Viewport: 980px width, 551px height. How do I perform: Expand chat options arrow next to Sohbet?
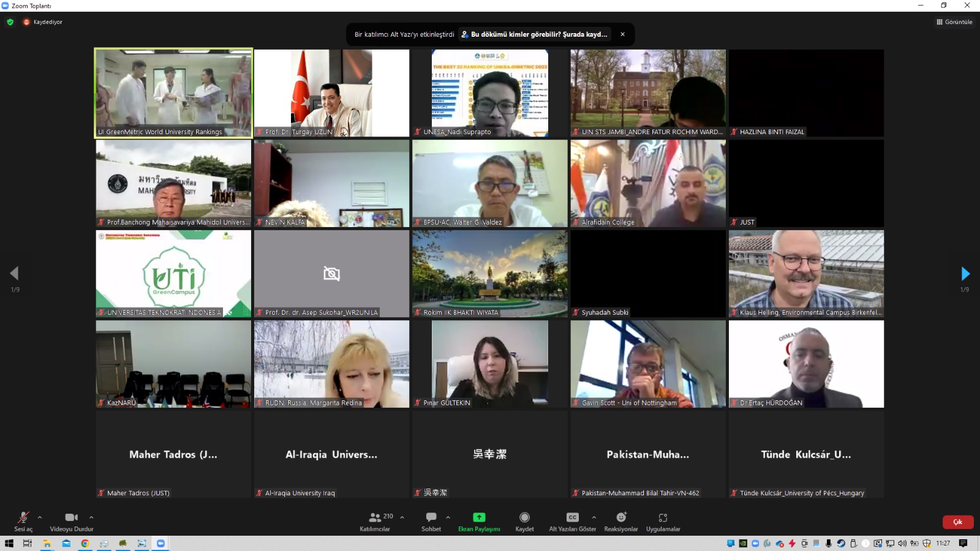point(448,517)
